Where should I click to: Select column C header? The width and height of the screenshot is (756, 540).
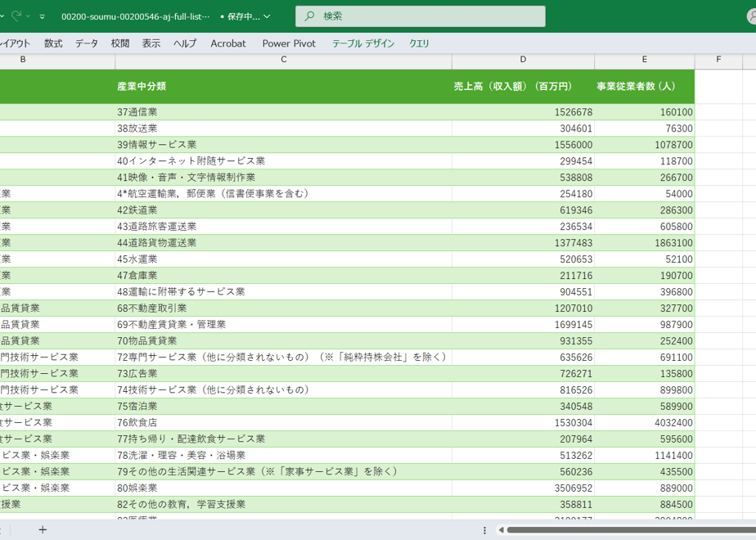[283, 60]
